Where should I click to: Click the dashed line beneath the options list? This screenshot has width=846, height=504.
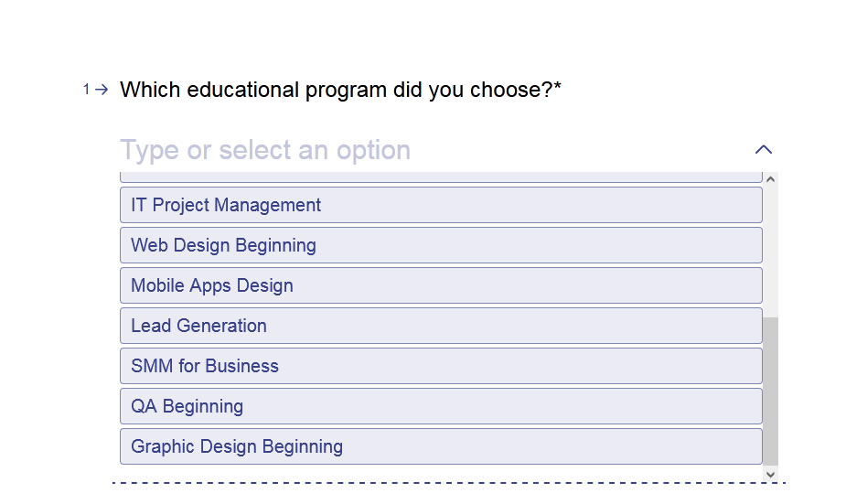[x=449, y=483]
